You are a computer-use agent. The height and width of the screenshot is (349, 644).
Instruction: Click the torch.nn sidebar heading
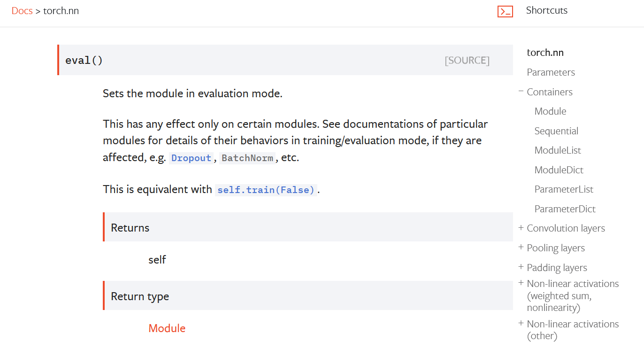click(545, 52)
